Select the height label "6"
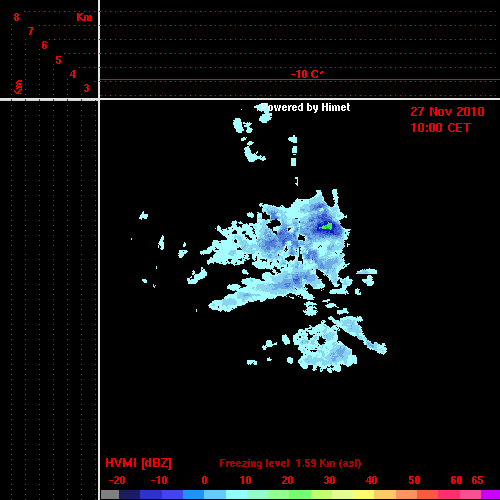The image size is (500, 500). 44,45
